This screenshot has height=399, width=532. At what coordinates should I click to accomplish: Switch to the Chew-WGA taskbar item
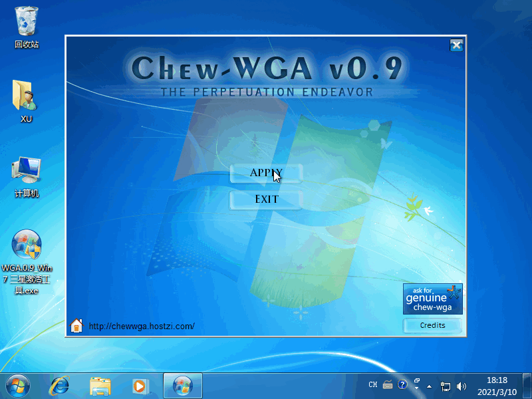(182, 385)
